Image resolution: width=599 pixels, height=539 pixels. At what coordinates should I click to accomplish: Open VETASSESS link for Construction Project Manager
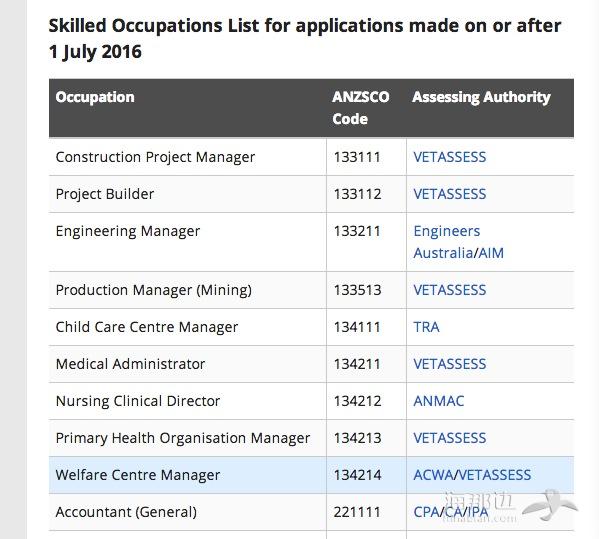coord(450,157)
